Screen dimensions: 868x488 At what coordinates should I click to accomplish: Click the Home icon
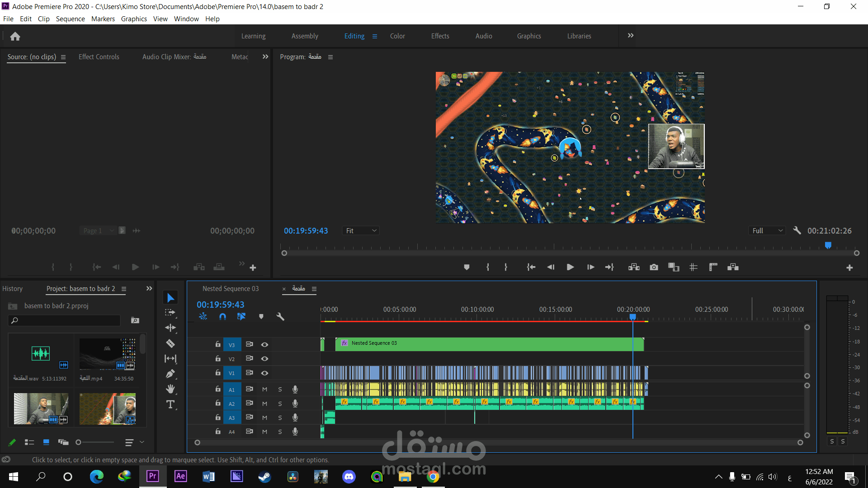(15, 36)
